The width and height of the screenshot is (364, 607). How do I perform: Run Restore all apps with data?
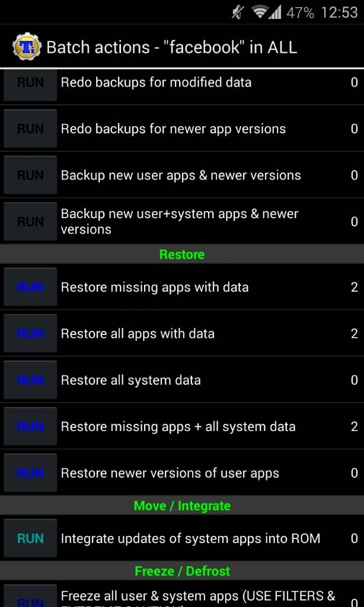coord(30,334)
